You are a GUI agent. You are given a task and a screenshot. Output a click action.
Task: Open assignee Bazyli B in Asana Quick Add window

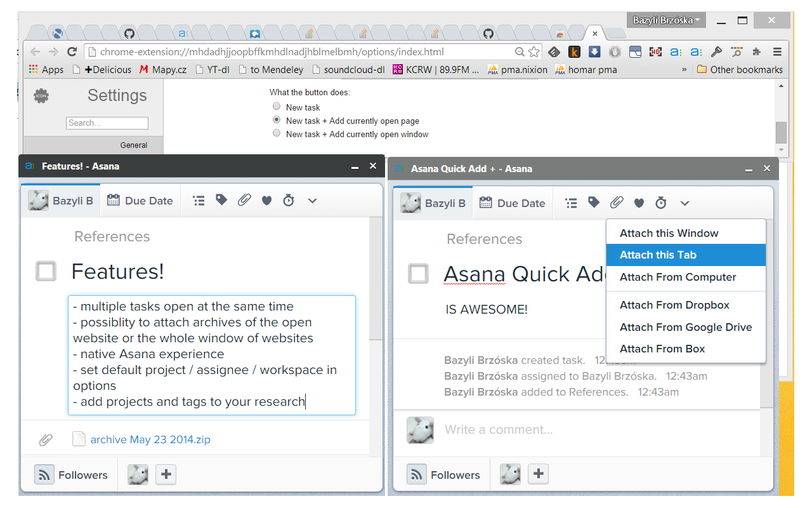(433, 203)
